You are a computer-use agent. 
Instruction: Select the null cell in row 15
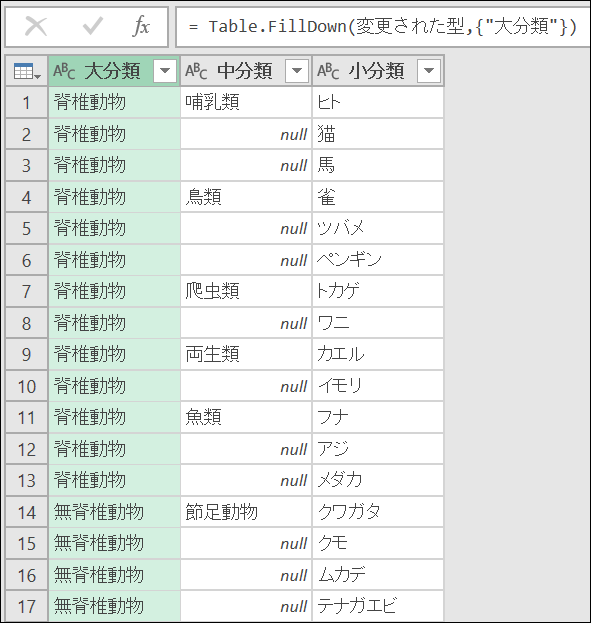[246, 543]
